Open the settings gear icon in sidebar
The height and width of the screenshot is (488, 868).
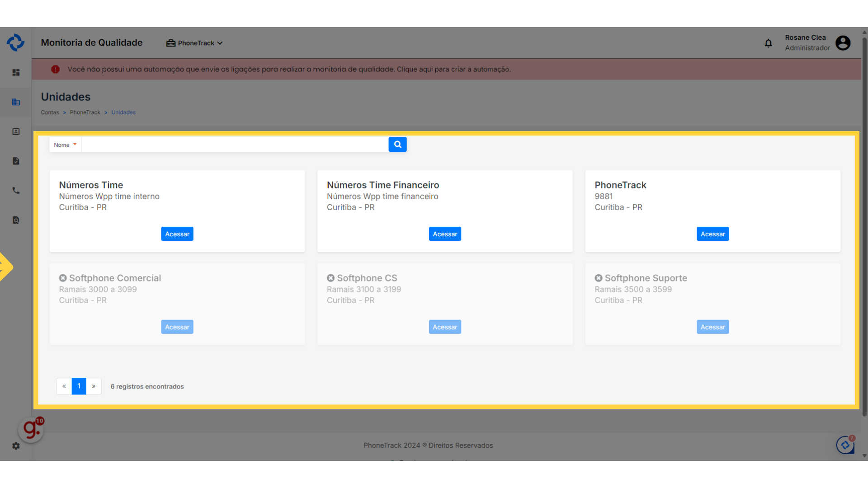point(16,446)
